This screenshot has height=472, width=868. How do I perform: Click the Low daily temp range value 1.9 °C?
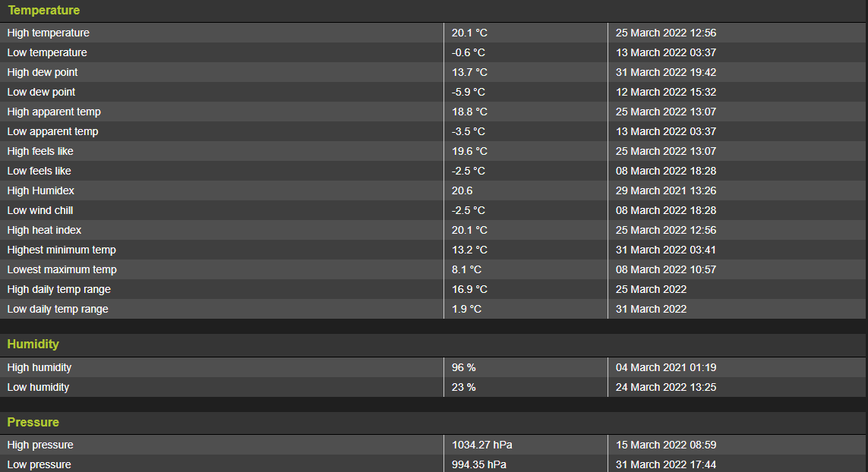[x=466, y=309]
